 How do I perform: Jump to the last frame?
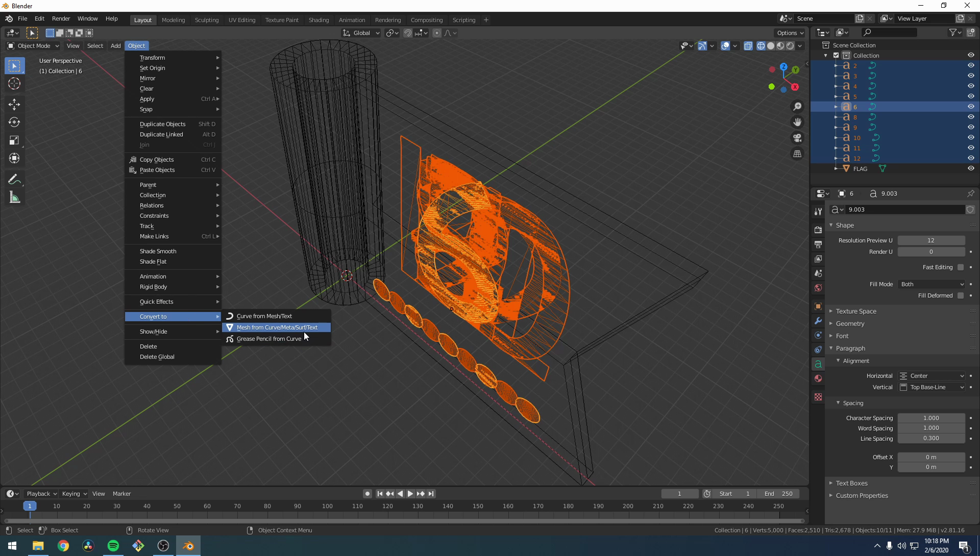pyautogui.click(x=431, y=494)
